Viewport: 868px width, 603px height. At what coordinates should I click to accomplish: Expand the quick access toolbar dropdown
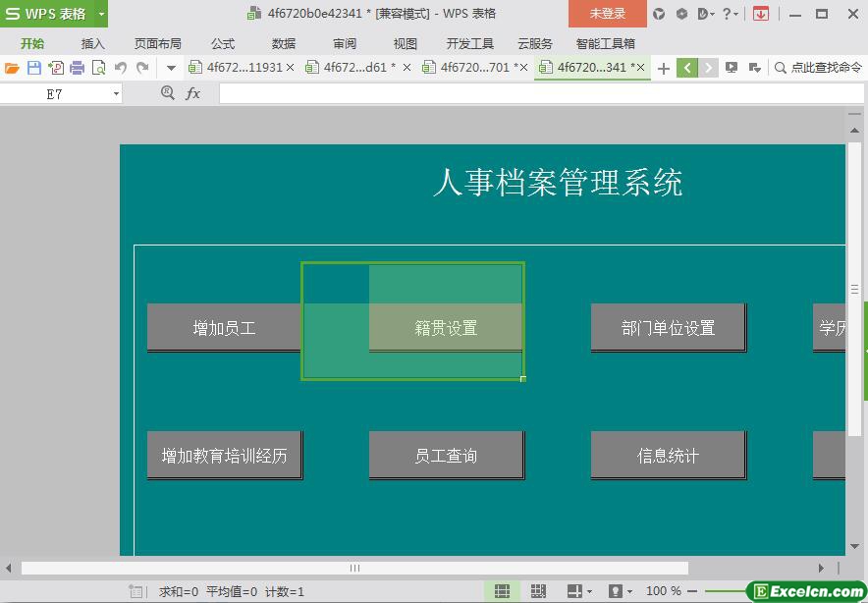[171, 68]
